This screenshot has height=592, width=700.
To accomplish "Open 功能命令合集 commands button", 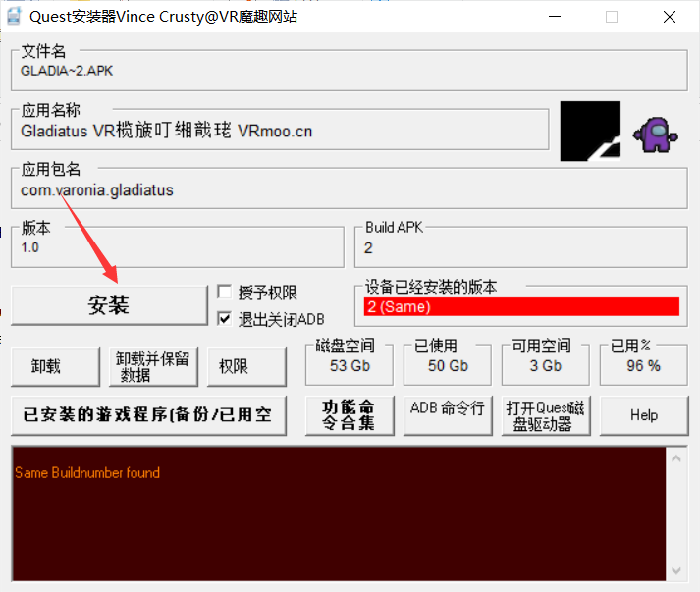I will tap(350, 415).
